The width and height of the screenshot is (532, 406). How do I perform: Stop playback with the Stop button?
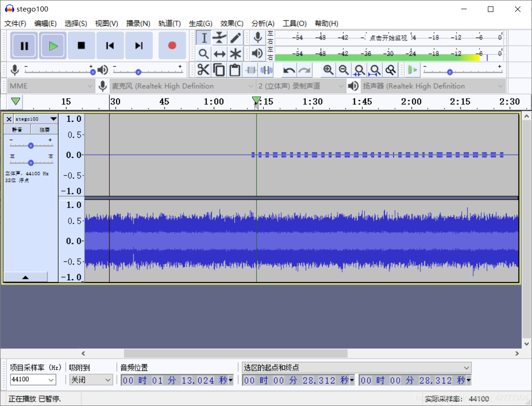click(81, 45)
